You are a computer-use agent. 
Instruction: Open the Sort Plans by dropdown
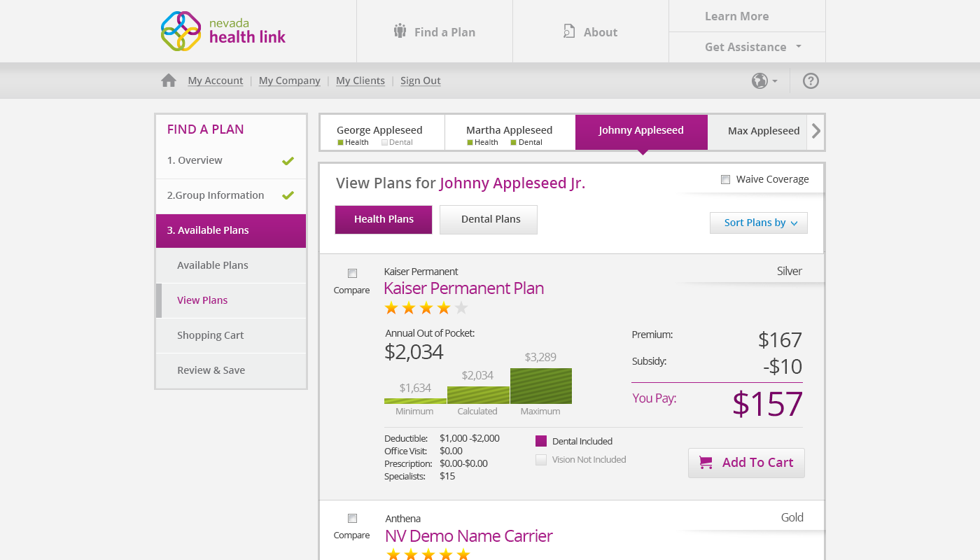[x=759, y=223]
